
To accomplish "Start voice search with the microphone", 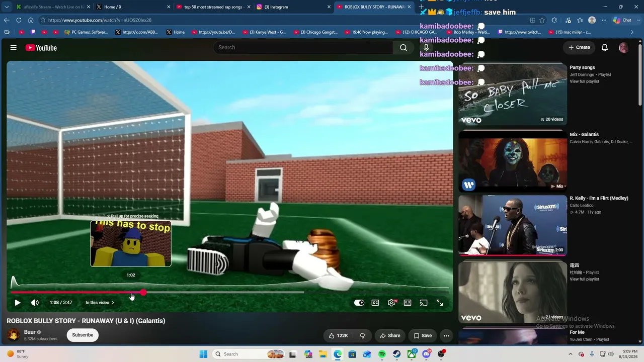I will 426,47.
